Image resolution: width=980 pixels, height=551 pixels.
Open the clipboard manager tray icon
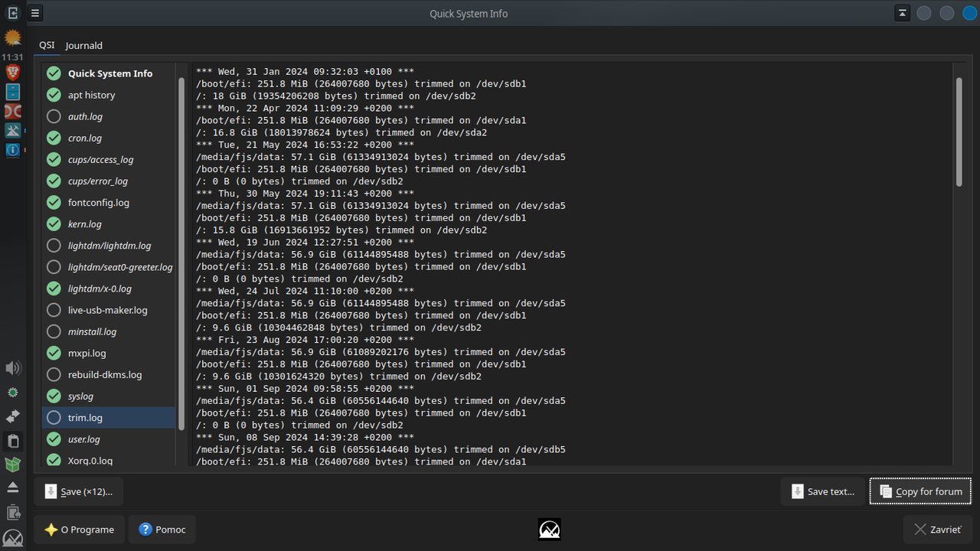pos(12,441)
